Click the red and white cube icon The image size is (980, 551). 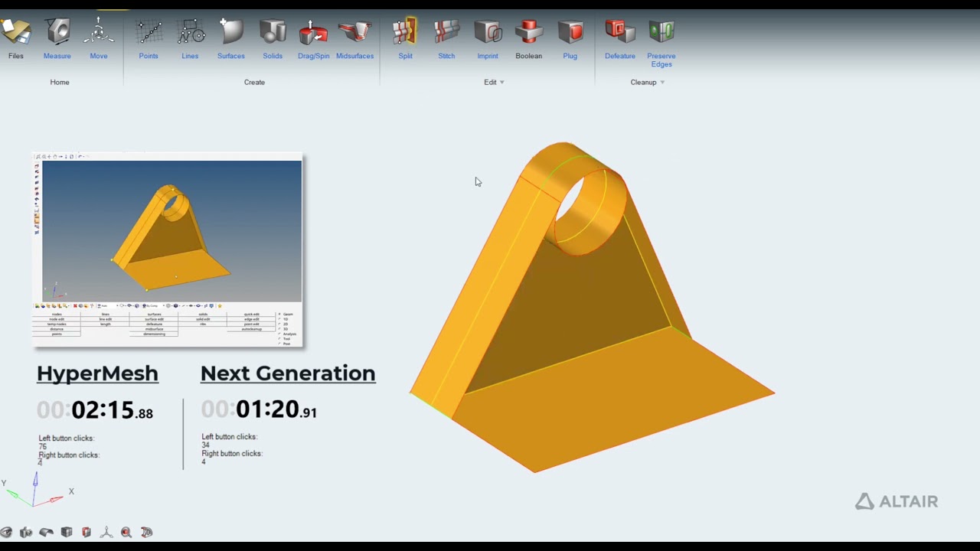pyautogui.click(x=87, y=532)
